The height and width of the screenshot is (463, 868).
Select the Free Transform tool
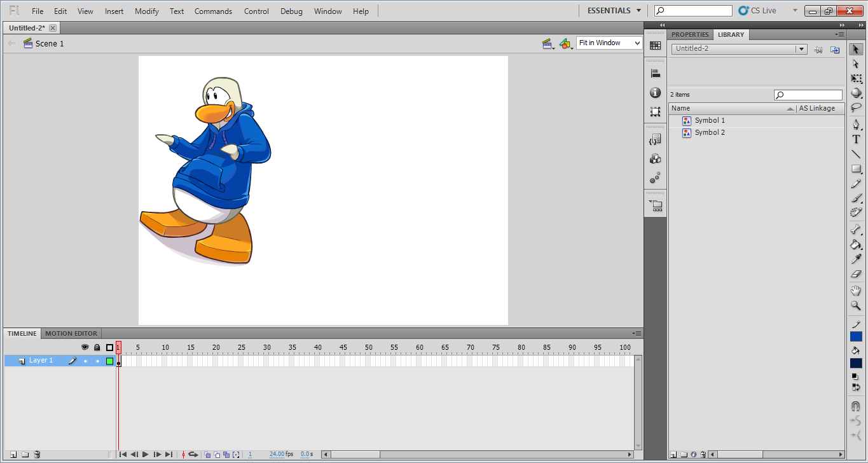coord(856,79)
